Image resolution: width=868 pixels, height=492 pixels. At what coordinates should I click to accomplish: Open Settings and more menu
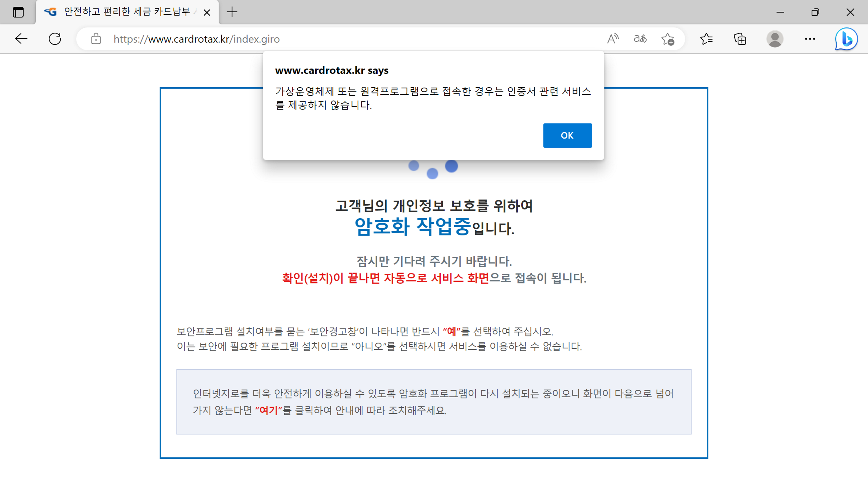coord(810,39)
